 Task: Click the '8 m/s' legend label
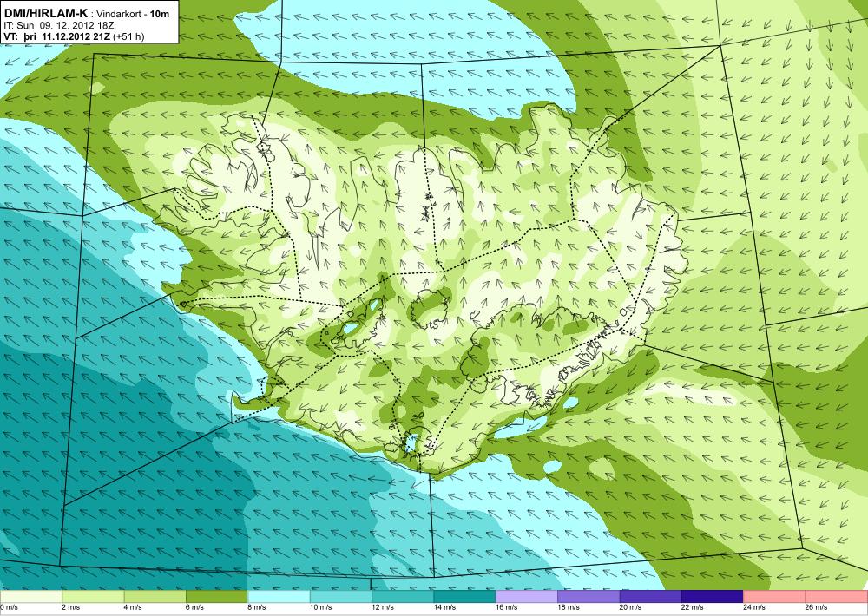coord(257,607)
